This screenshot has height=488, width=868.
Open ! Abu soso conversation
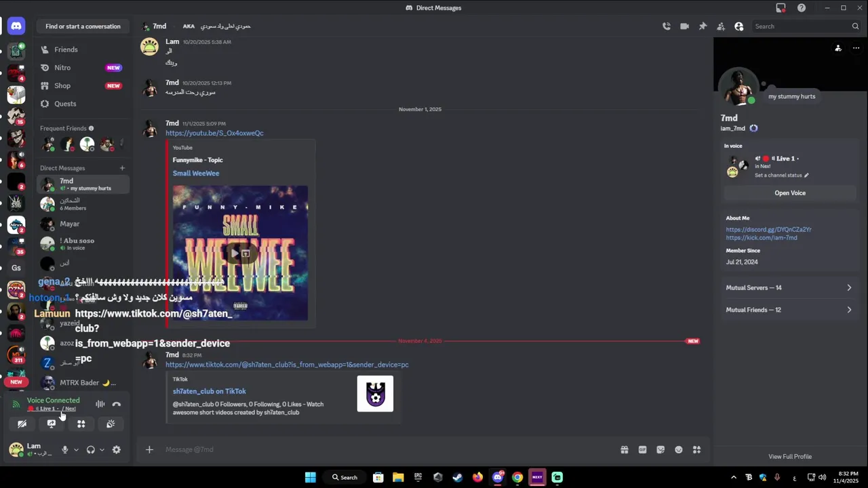(x=83, y=243)
